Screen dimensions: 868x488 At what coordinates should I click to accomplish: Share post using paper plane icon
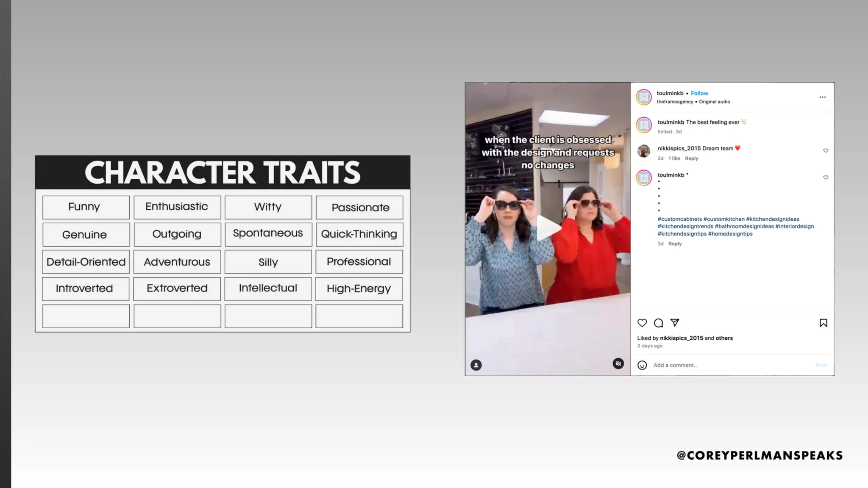(x=675, y=323)
